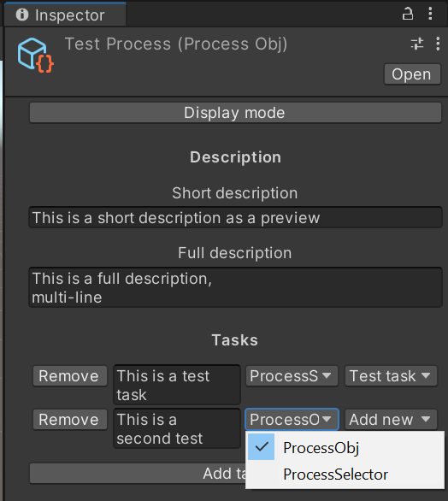Remove the second test task
448x501 pixels.
[69, 420]
